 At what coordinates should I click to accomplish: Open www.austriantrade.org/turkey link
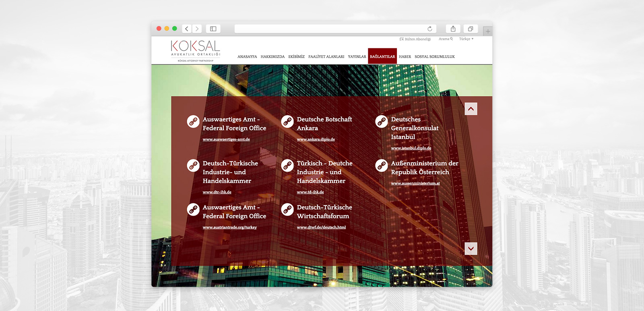230,227
